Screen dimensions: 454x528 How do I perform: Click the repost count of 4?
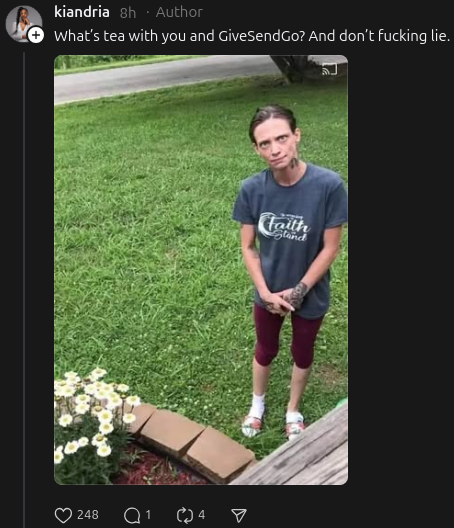coord(201,515)
